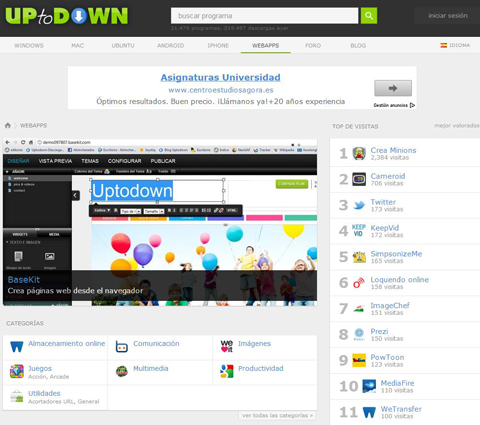Screen dimensions: 480x425
Task: Click the ImageChef app icon
Action: coord(359,309)
